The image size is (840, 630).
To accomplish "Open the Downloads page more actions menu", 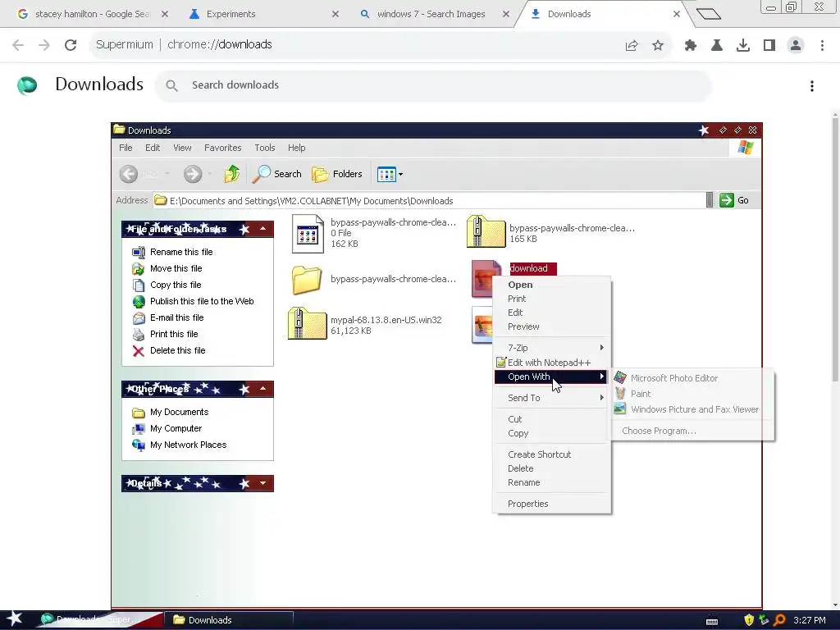I will (812, 86).
